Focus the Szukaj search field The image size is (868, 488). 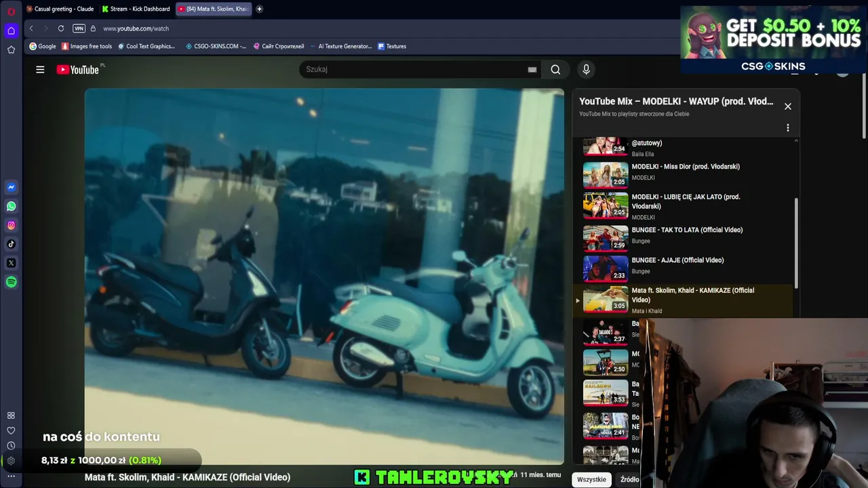point(414,69)
